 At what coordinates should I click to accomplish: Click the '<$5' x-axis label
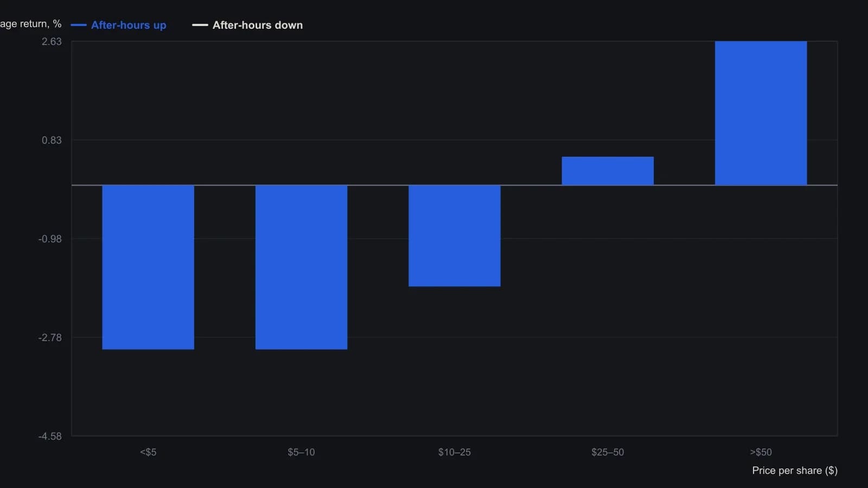[x=148, y=452]
